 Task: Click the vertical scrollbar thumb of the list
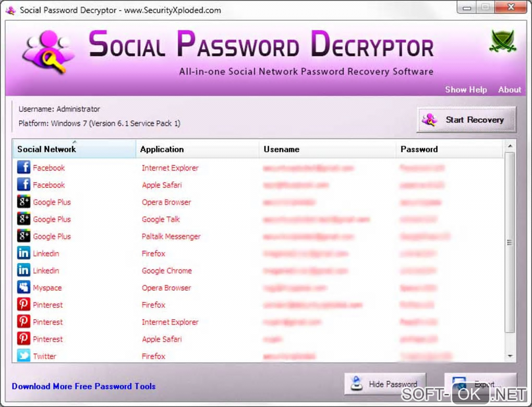pos(510,242)
